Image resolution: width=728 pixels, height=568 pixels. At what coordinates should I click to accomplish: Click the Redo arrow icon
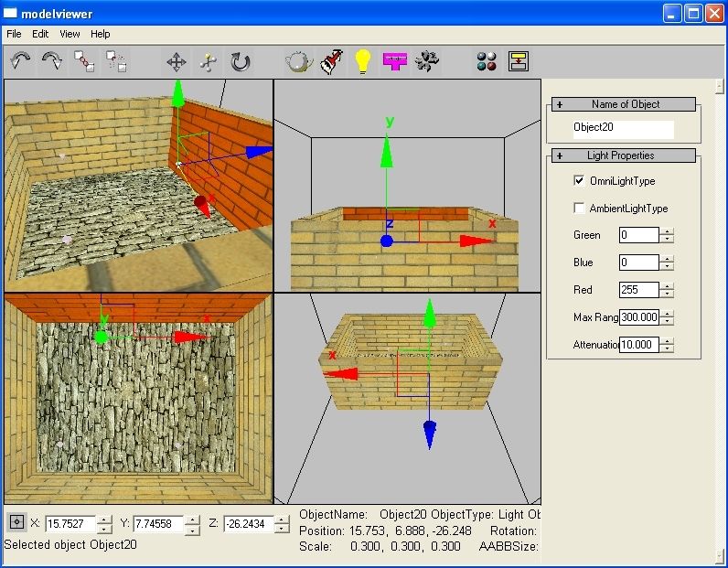coord(52,61)
